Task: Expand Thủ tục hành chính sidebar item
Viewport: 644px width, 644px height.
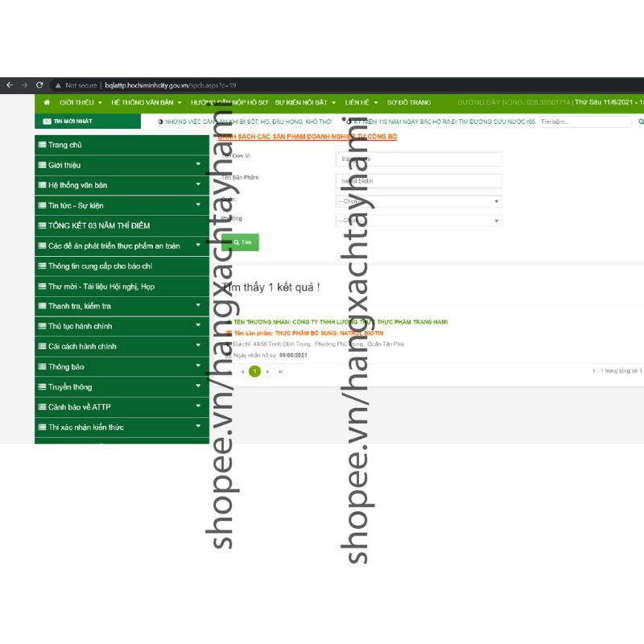Action: [121, 326]
